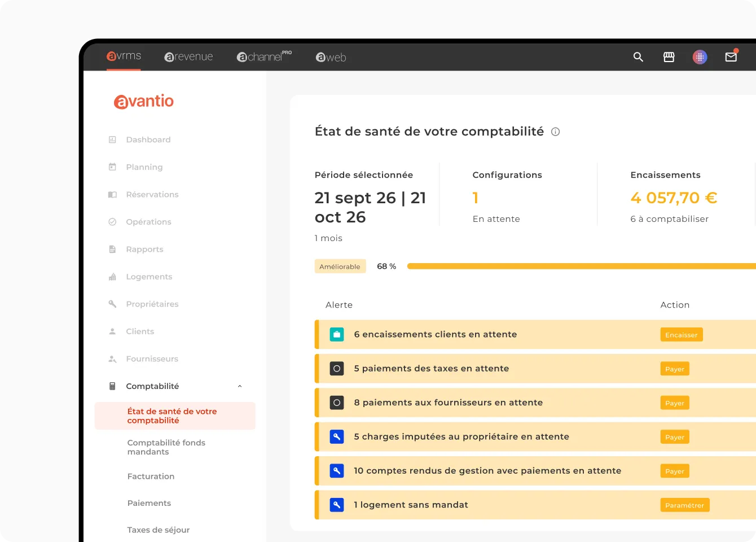
Task: Switch to the aweb tab
Action: coord(331,57)
